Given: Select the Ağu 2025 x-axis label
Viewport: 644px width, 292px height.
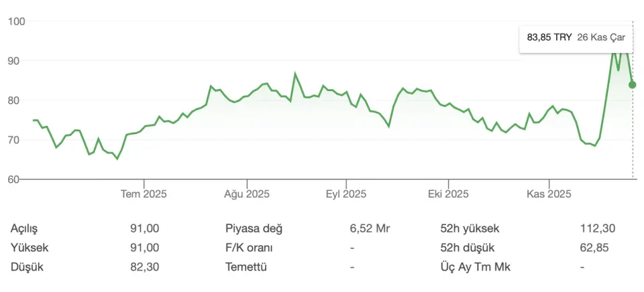Looking at the screenshot, I should pos(246,194).
